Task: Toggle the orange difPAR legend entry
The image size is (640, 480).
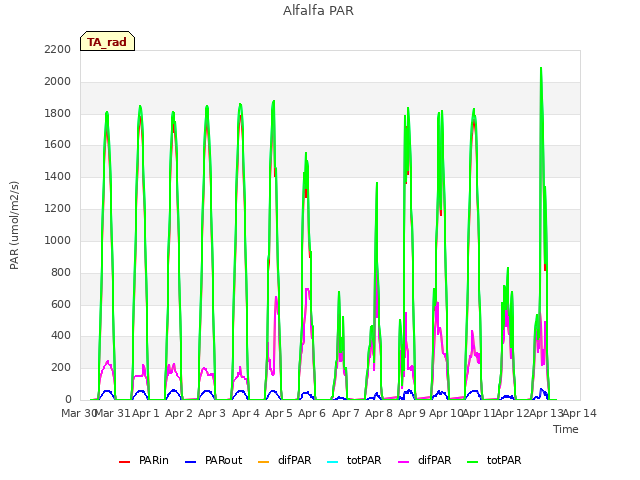Action: pos(284,460)
